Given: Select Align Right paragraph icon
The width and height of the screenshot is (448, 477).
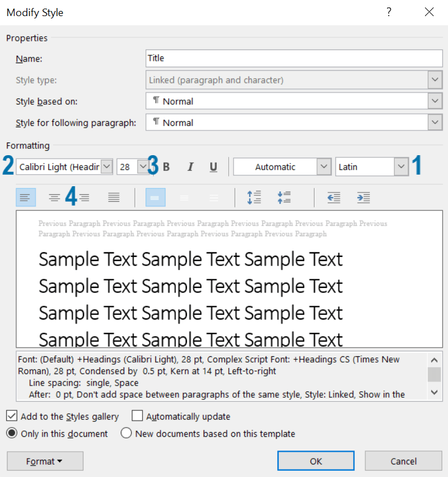Looking at the screenshot, I should tap(85, 198).
